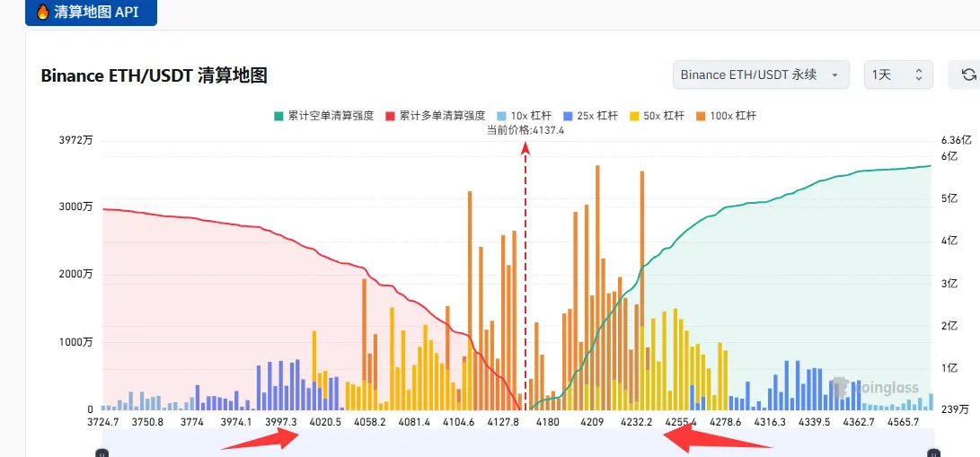This screenshot has height=457, width=980.
Task: Click the right axis label 239万
Action: tap(957, 409)
